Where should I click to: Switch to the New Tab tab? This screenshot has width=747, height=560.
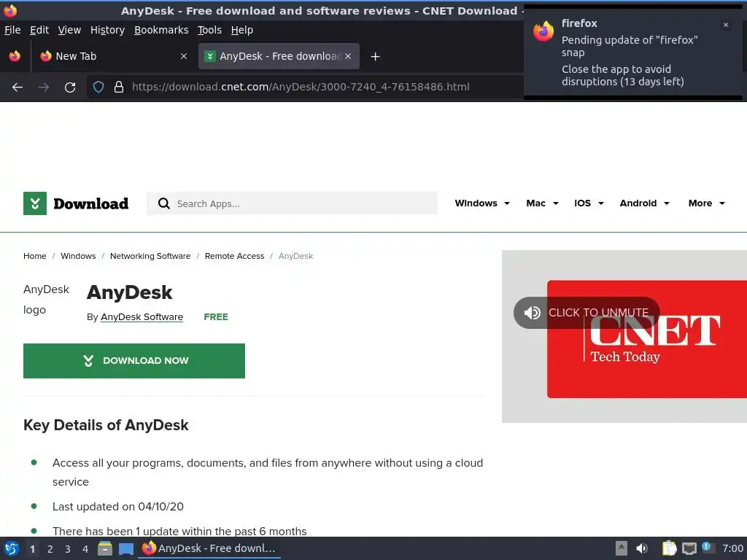113,56
